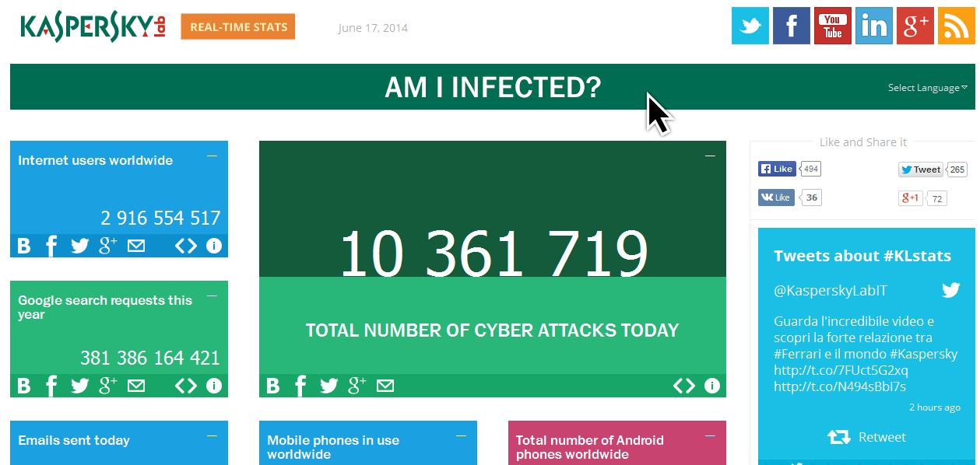
Task: Collapse the Android phones worldwide tile
Action: [x=710, y=436]
